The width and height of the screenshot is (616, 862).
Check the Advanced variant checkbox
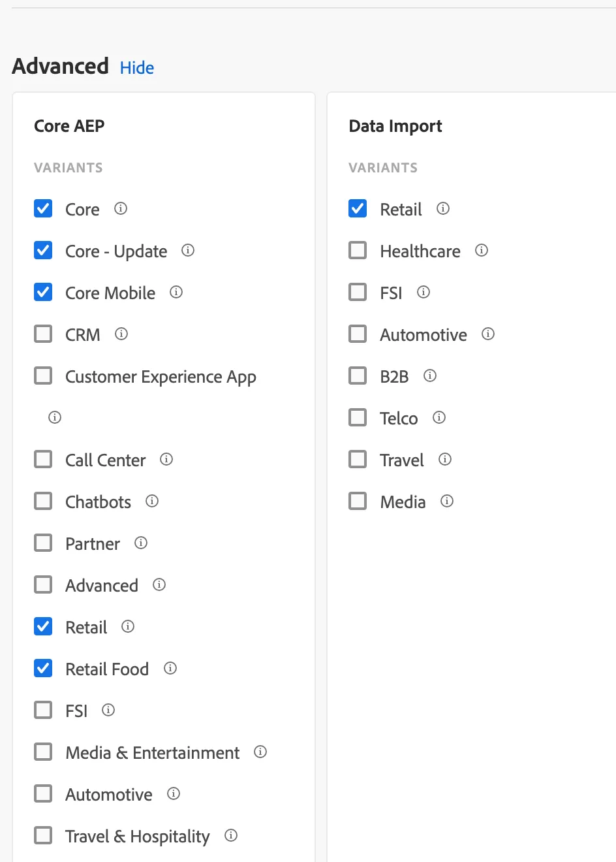[43, 584]
